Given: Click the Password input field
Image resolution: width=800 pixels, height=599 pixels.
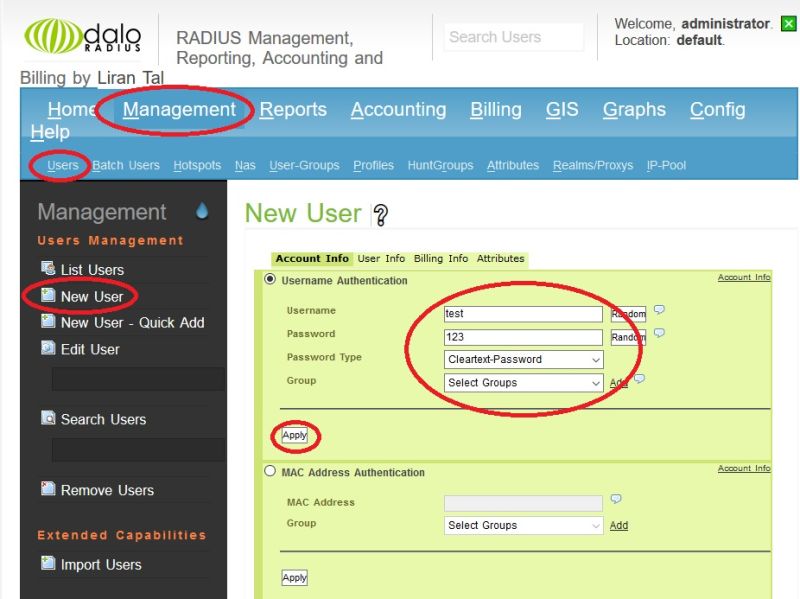Looking at the screenshot, I should tap(523, 337).
